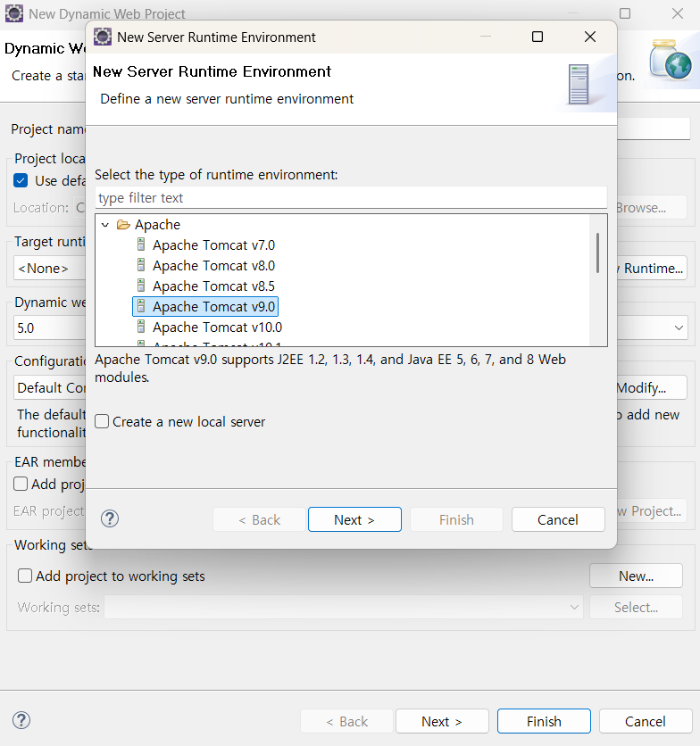Click Cancel in New Dynamic Web Project wizard
This screenshot has width=700, height=746.
(x=646, y=721)
